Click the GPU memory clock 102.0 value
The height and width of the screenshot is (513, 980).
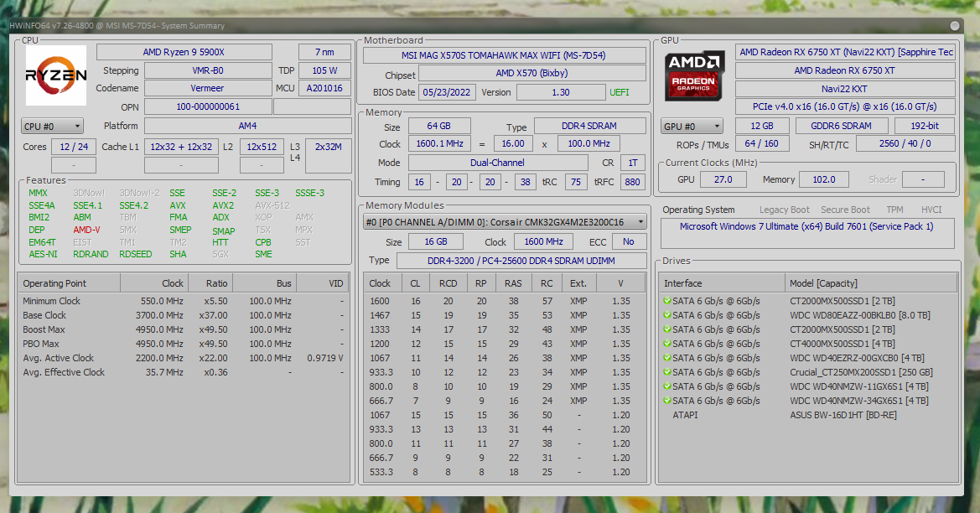click(824, 179)
